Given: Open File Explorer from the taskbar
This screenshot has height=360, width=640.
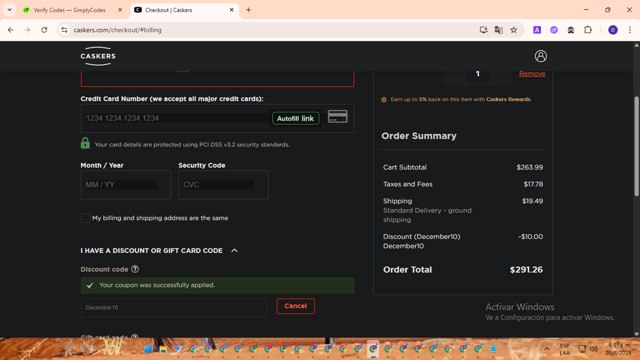Looking at the screenshot, I should pyautogui.click(x=163, y=349).
